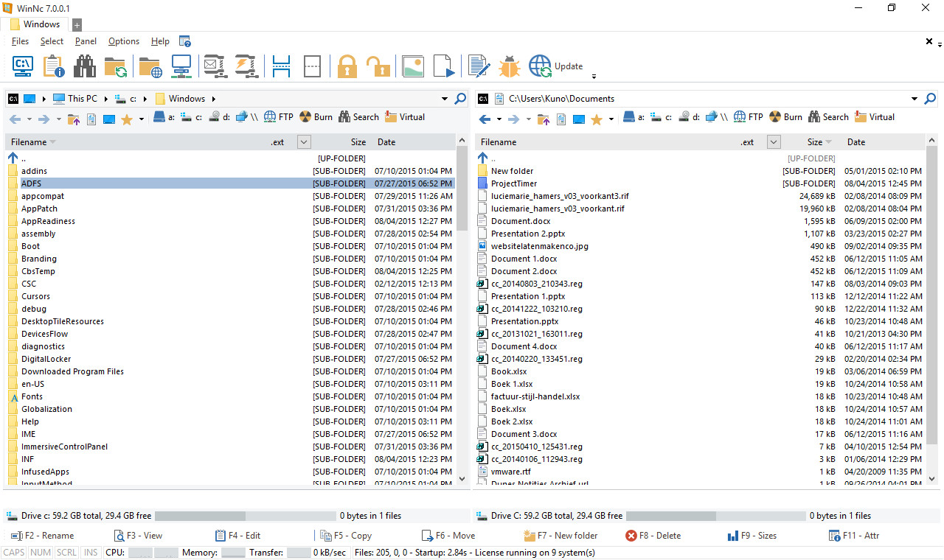Toggle the INS indicator in status bar
The height and width of the screenshot is (560, 944).
[91, 553]
